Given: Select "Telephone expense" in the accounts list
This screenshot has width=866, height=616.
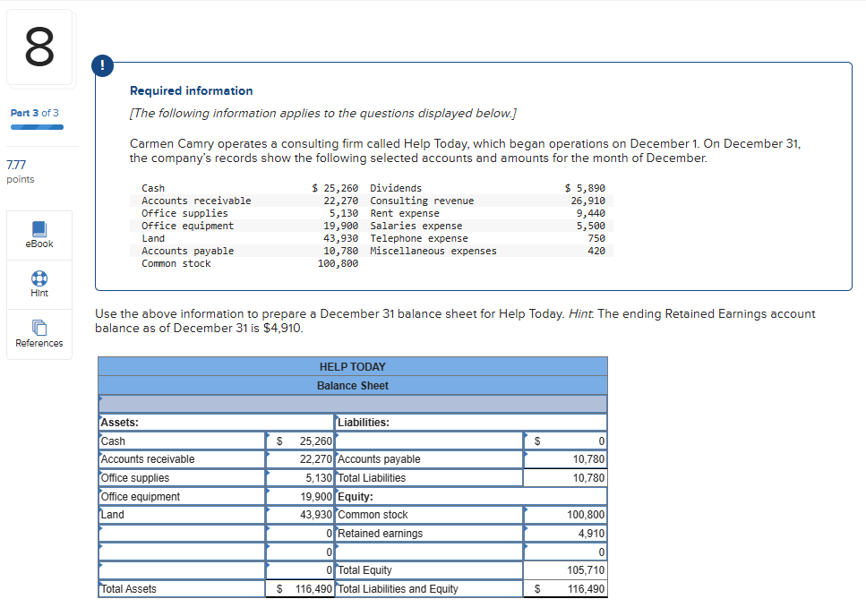Looking at the screenshot, I should click(419, 238).
